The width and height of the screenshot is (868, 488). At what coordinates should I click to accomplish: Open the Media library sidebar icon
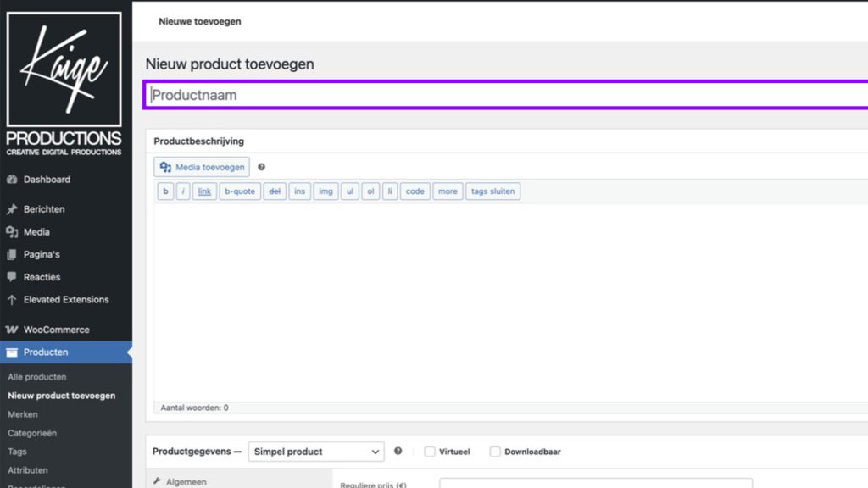tap(13, 232)
